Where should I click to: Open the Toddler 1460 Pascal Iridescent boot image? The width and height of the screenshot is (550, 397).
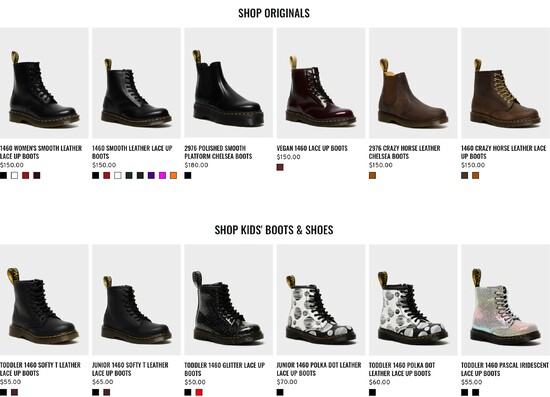coord(505,300)
